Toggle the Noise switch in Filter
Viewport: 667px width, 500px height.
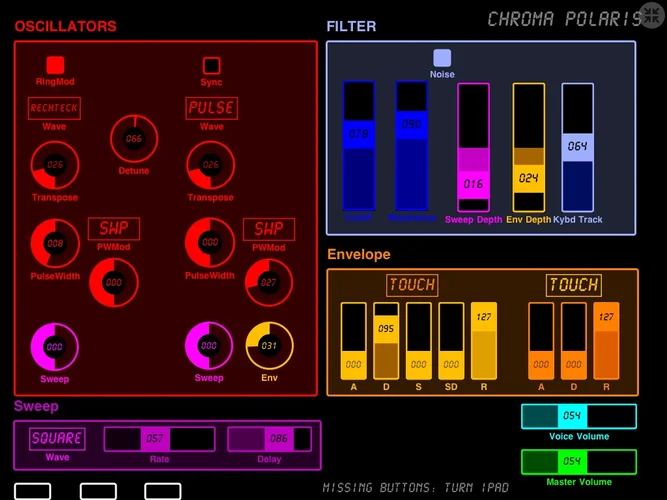tap(442, 58)
